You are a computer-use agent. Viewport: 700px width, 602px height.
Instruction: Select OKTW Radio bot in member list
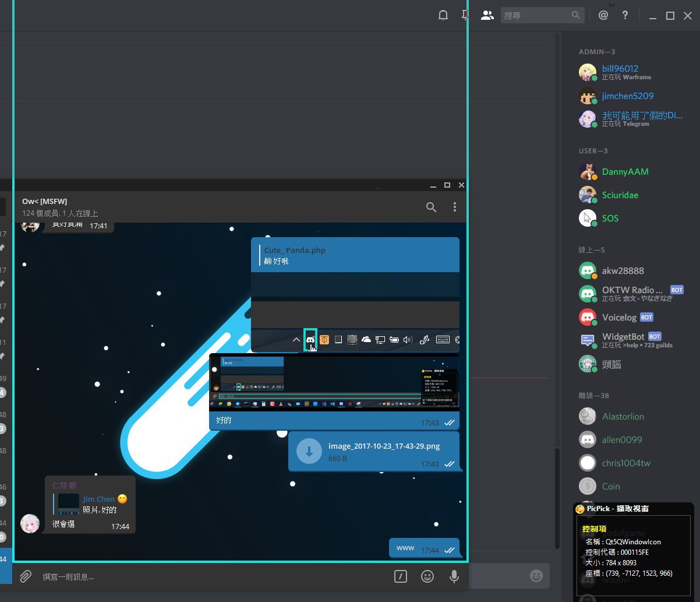pos(632,290)
